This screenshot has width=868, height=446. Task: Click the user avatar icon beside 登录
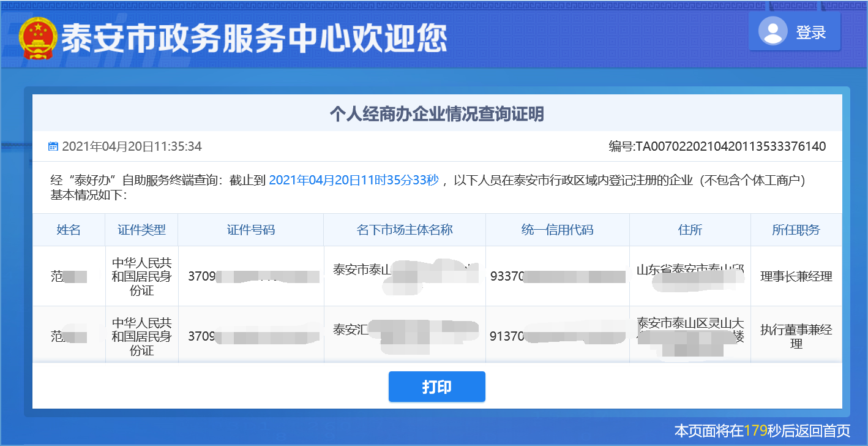(774, 31)
